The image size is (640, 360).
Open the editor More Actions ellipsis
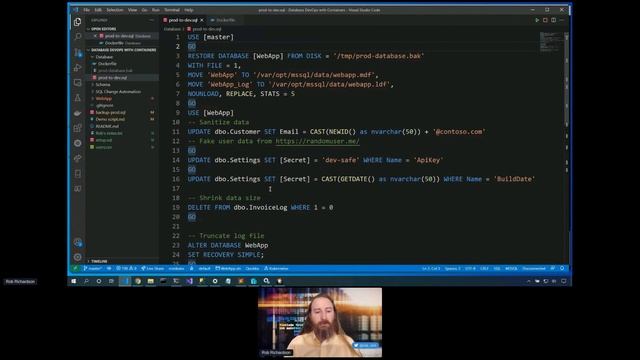tap(562, 20)
